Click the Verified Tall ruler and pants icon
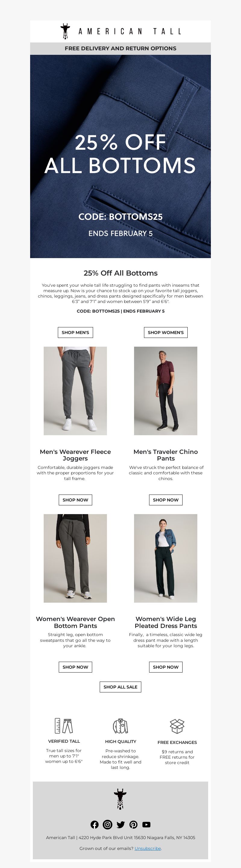Viewport: 241px width, 868px height. pyautogui.click(x=64, y=726)
